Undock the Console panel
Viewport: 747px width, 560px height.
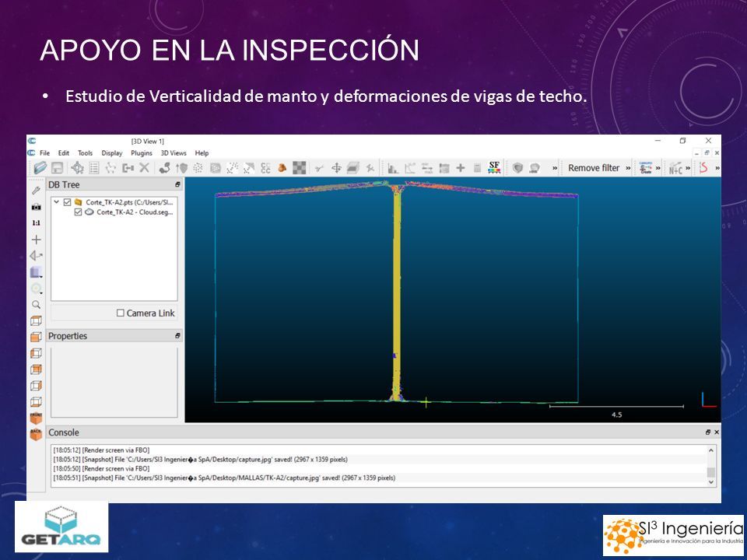coord(708,432)
